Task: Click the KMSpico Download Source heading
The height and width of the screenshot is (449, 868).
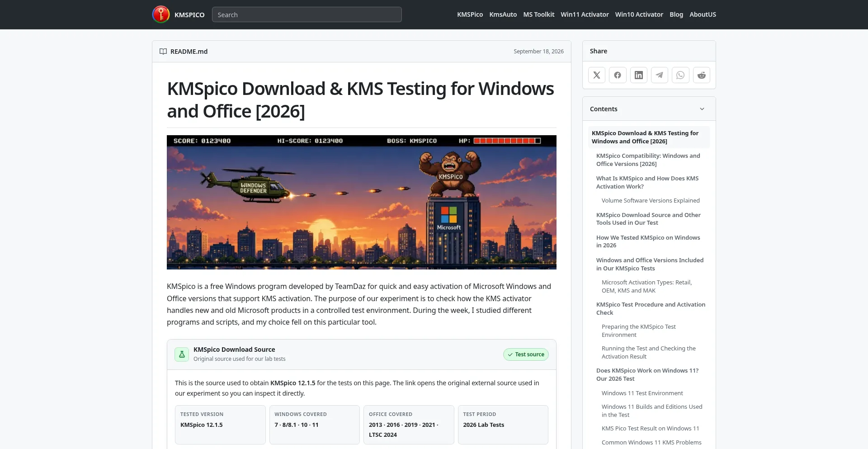Action: (x=234, y=350)
